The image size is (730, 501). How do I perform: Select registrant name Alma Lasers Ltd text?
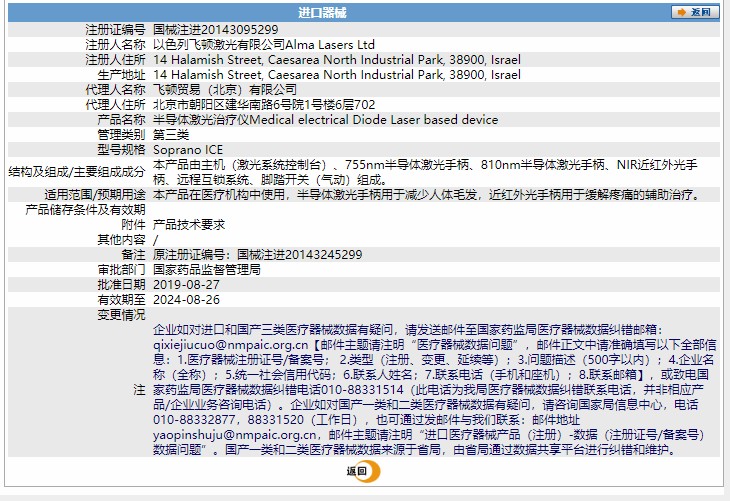(330, 45)
